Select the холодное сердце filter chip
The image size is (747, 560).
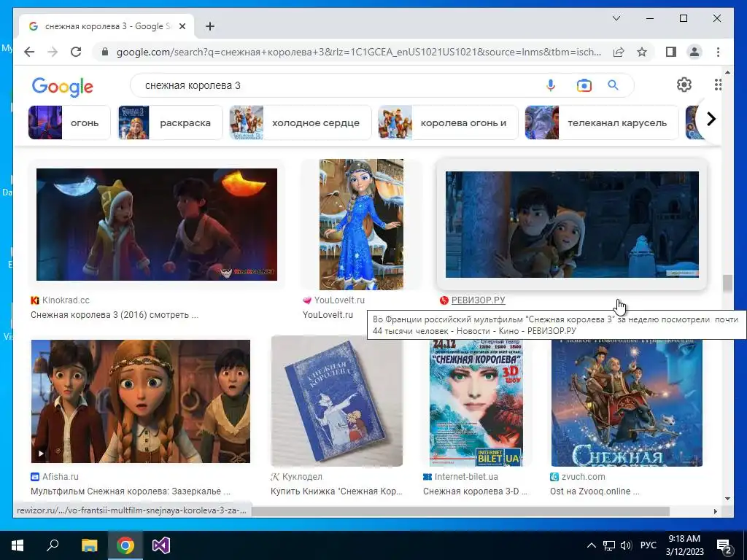[x=300, y=122]
